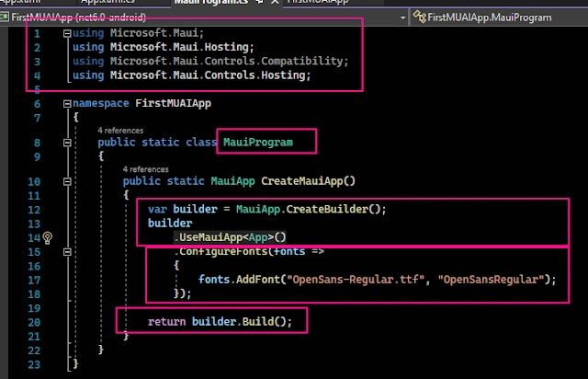588x379 pixels.
Task: Click the namespace keyword on line 6
Action: [100, 103]
